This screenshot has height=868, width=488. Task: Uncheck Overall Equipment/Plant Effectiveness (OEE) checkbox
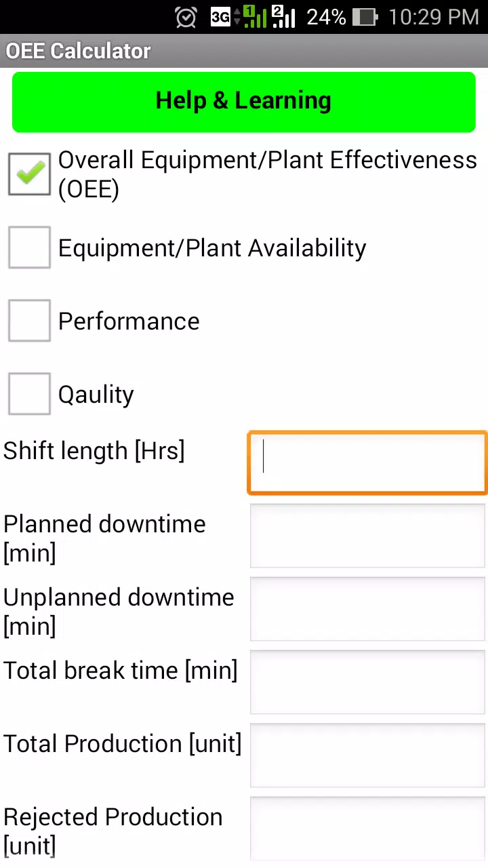[29, 174]
